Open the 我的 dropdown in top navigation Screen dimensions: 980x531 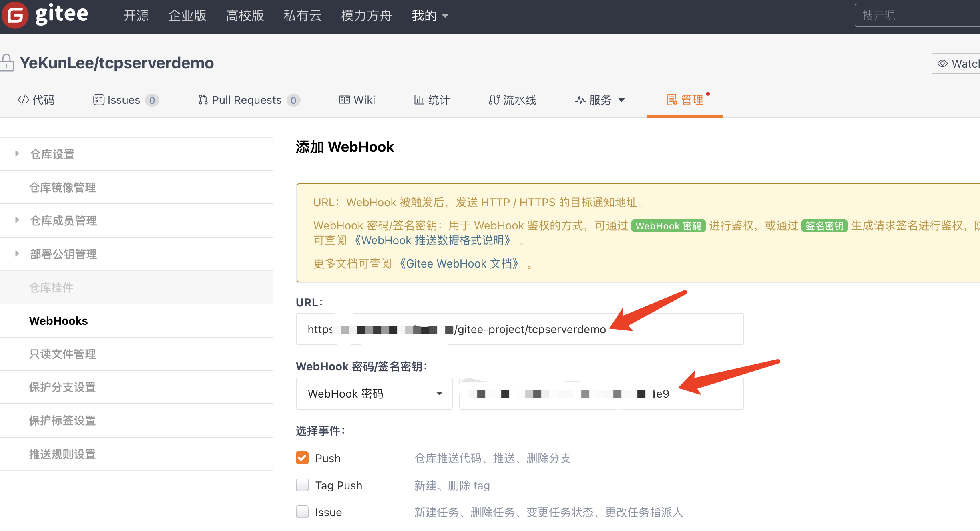click(x=430, y=16)
